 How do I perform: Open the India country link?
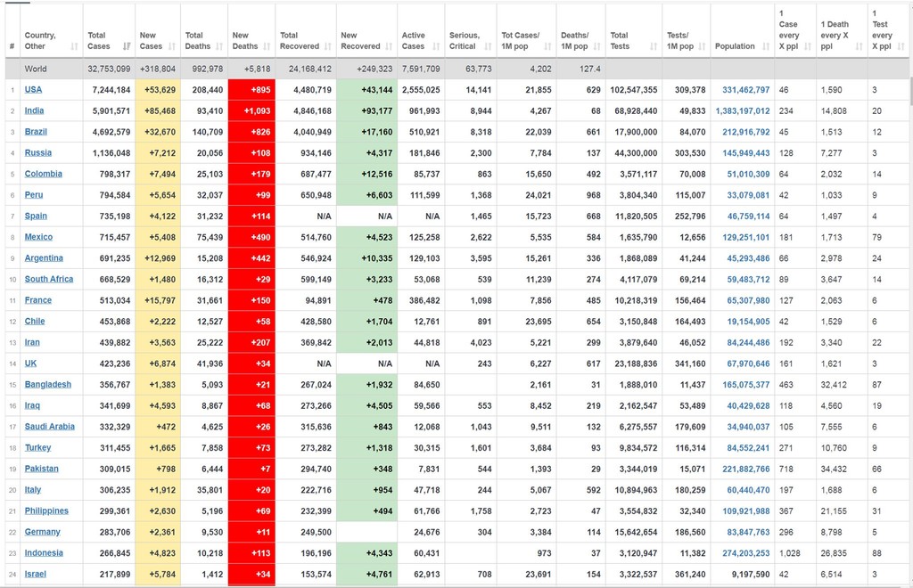click(35, 110)
